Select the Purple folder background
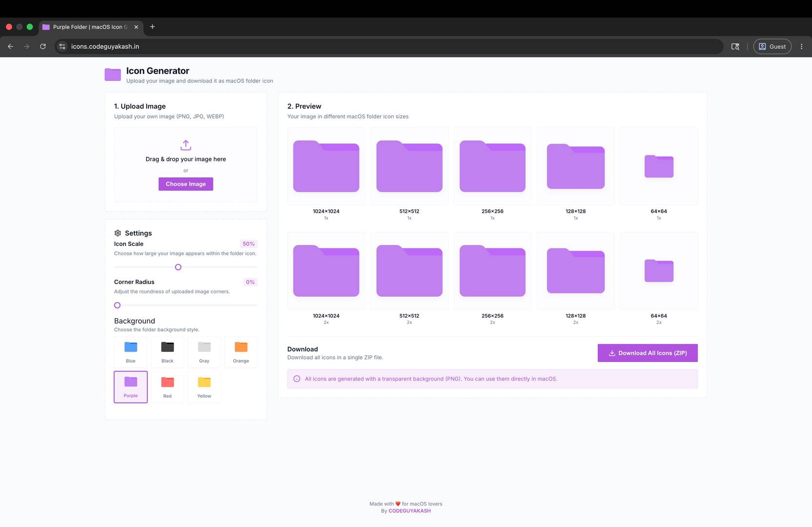 click(x=130, y=387)
